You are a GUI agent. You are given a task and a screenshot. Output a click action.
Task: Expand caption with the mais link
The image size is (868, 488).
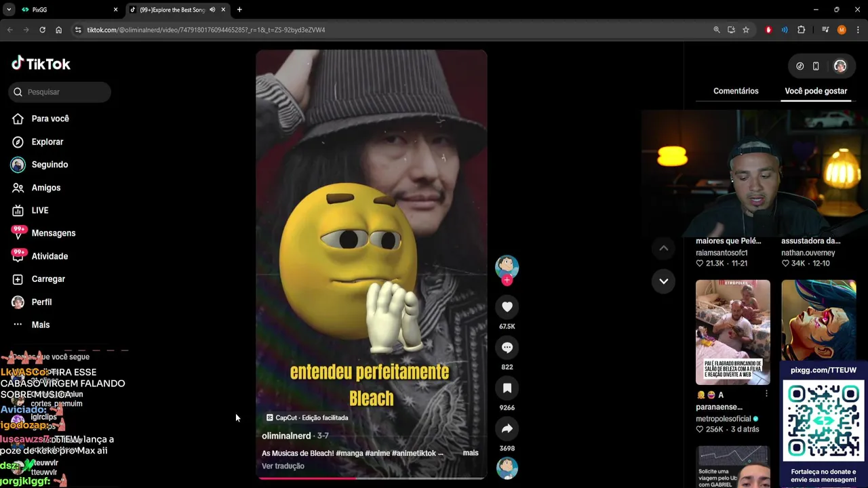[x=471, y=453]
